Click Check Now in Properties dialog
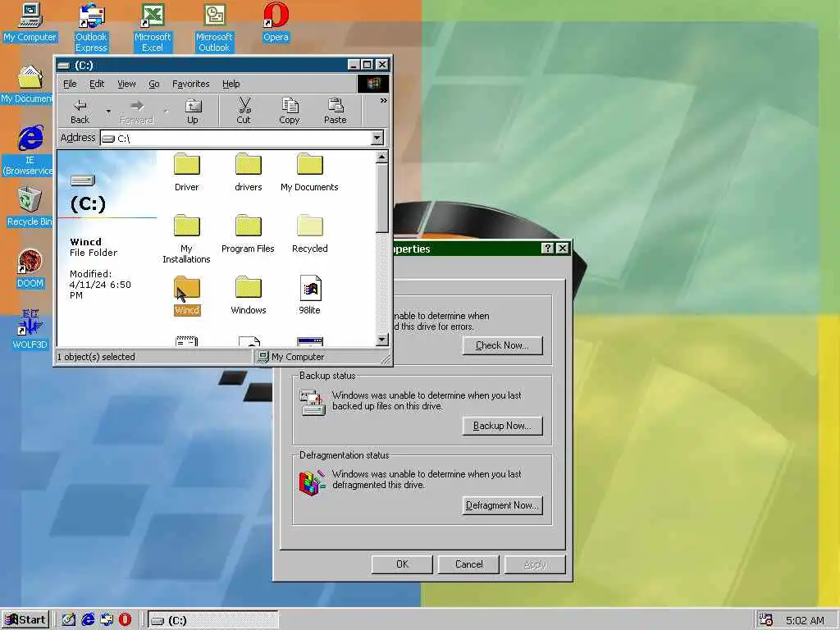The image size is (840, 630). [x=503, y=345]
